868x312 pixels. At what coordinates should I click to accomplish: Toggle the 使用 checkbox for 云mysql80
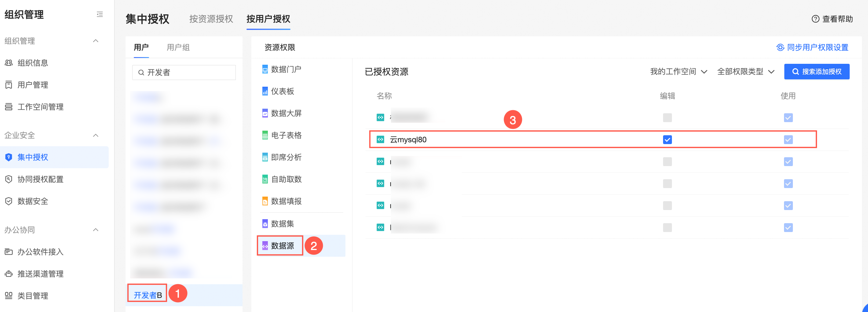click(788, 140)
